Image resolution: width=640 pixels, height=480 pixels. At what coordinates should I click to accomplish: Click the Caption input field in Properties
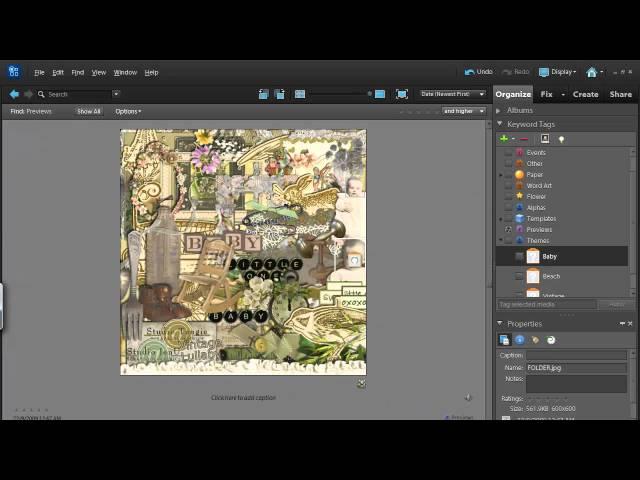[576, 355]
